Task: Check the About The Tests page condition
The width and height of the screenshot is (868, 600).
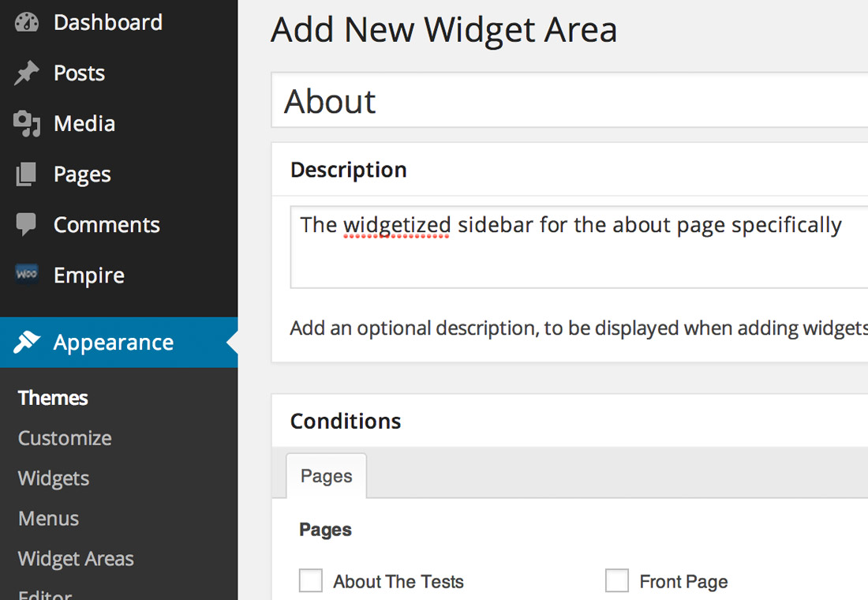Action: 310,580
